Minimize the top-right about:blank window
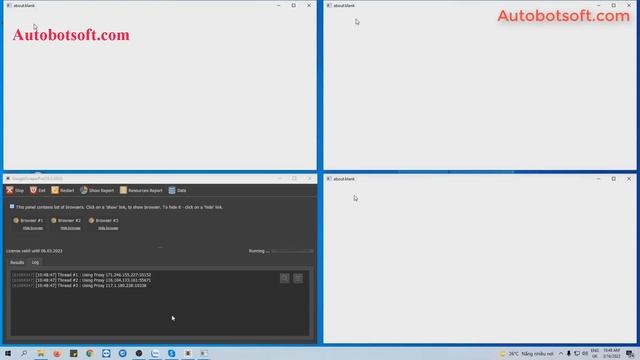 [x=598, y=5]
